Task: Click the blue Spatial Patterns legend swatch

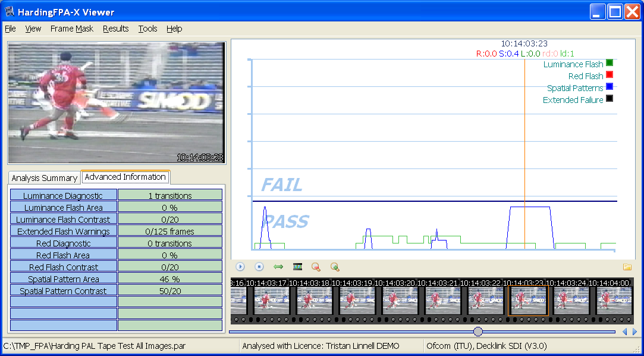Action: pyautogui.click(x=610, y=87)
